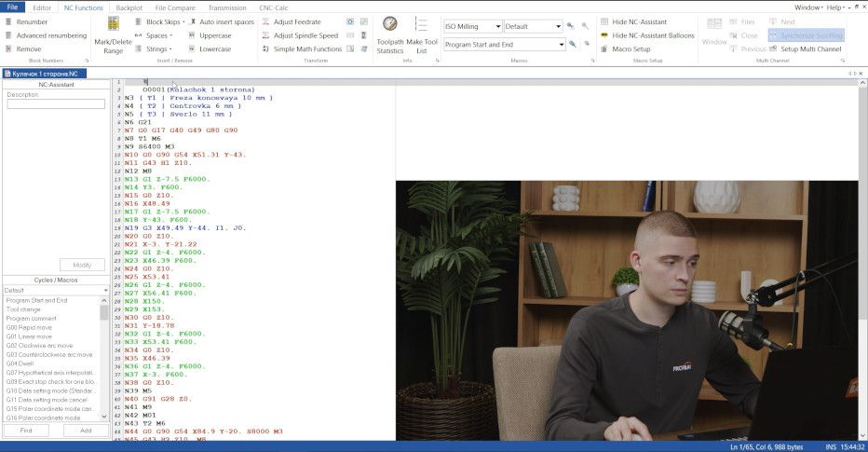Select Adjust Feedrate in Transform group
The height and width of the screenshot is (452, 868).
click(x=265, y=21)
